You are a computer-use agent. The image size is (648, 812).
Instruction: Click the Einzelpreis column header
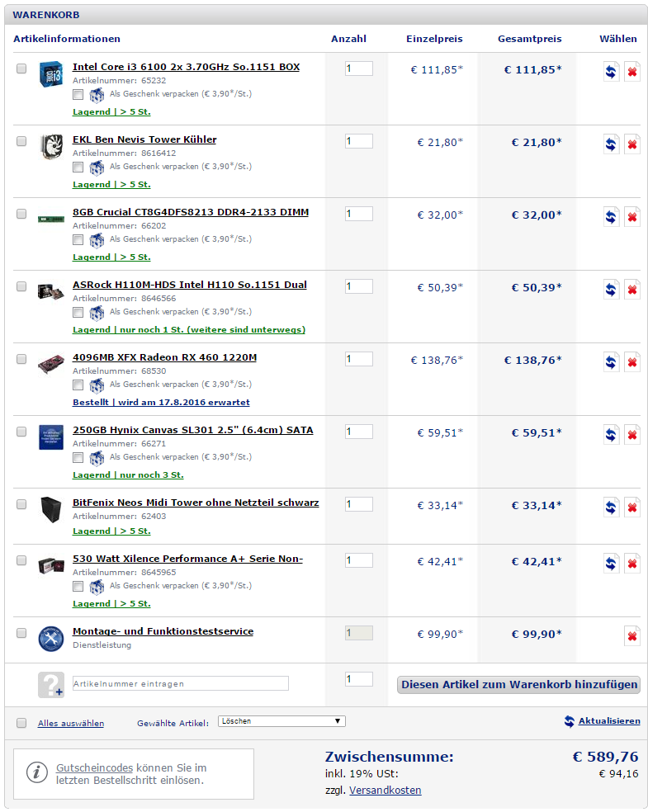point(434,39)
